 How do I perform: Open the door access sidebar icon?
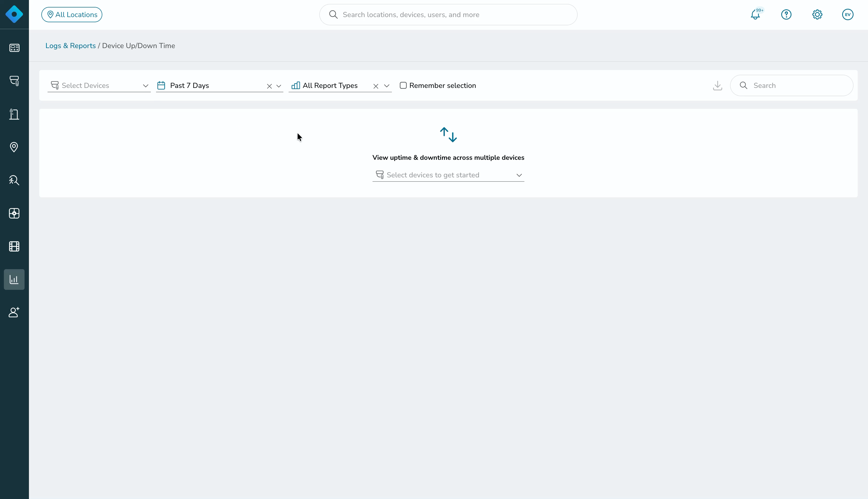[x=14, y=114]
